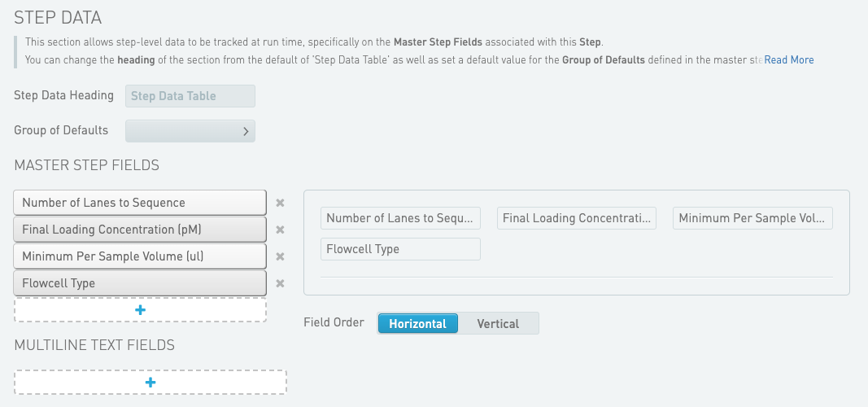
Task: Click Final Loading Concentration preview box
Action: coord(577,218)
